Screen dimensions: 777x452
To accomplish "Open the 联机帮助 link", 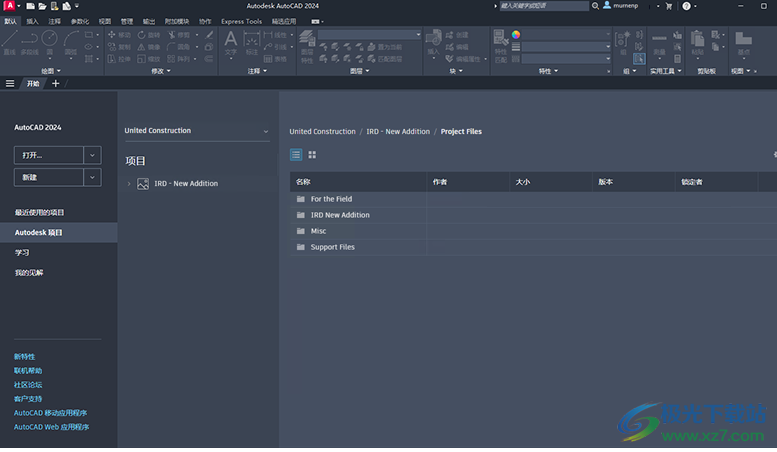I will [x=28, y=371].
